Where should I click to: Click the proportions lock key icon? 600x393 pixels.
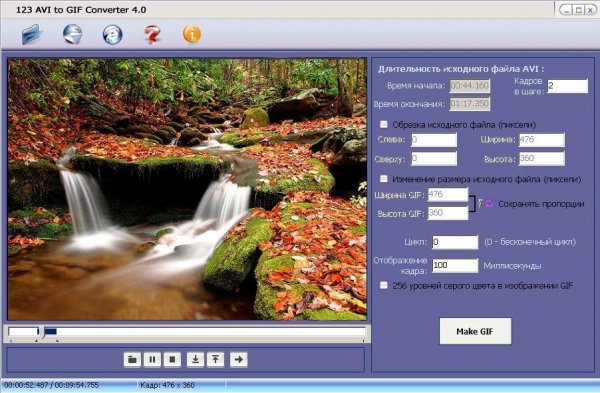tap(480, 203)
